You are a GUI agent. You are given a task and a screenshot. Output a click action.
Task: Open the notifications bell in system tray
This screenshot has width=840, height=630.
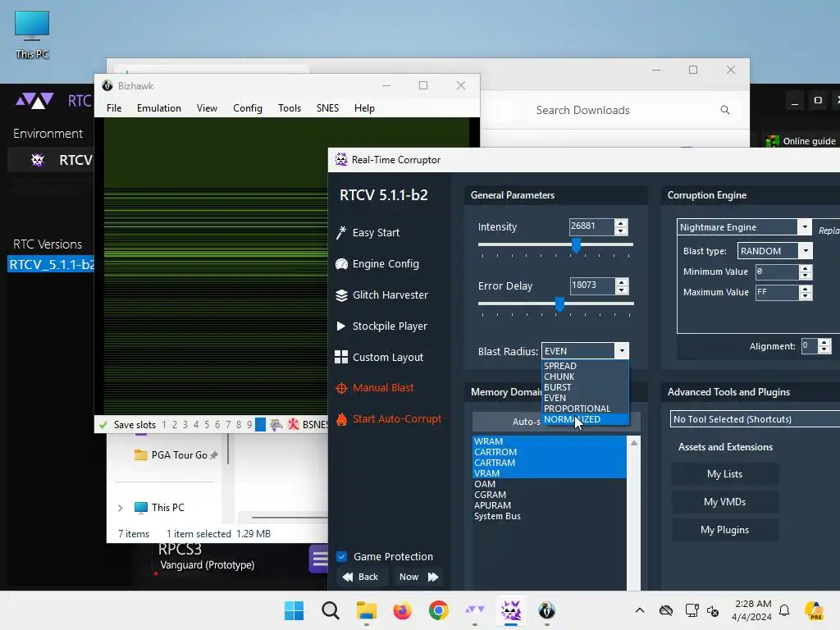coord(784,610)
